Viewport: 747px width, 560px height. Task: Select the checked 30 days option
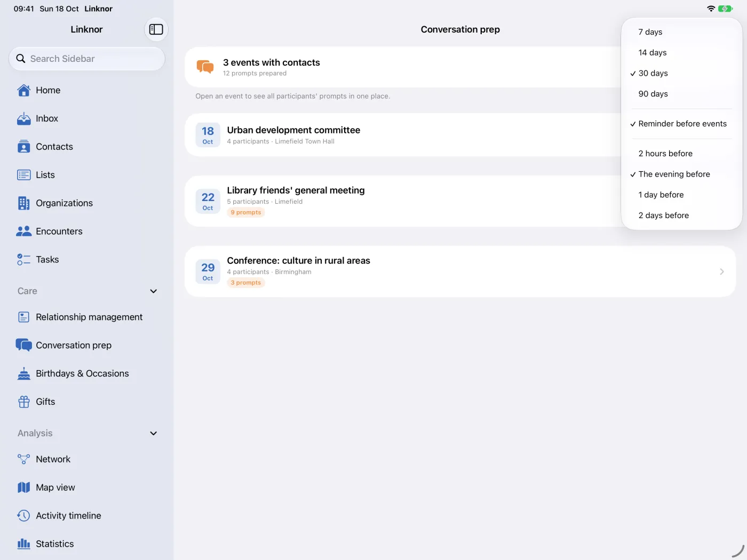point(682,73)
